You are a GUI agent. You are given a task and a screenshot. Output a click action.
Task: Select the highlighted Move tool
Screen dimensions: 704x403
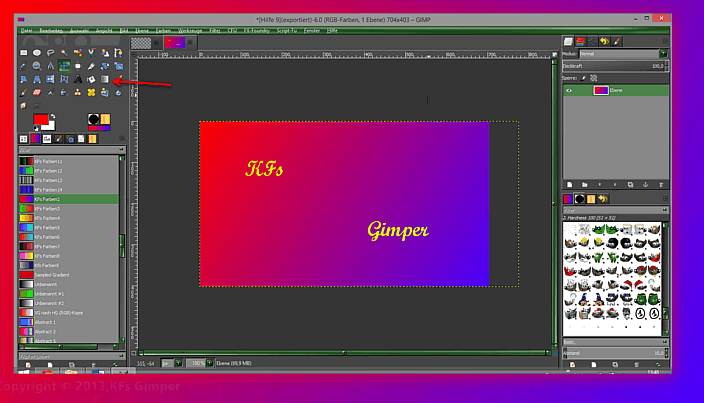point(64,66)
